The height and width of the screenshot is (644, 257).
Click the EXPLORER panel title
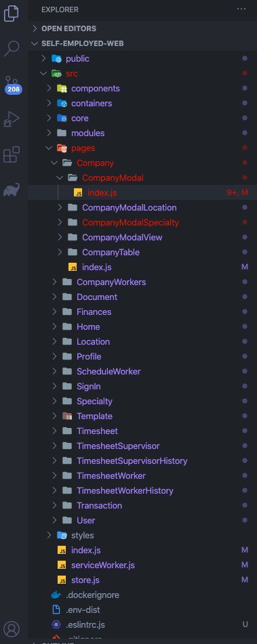tap(60, 9)
